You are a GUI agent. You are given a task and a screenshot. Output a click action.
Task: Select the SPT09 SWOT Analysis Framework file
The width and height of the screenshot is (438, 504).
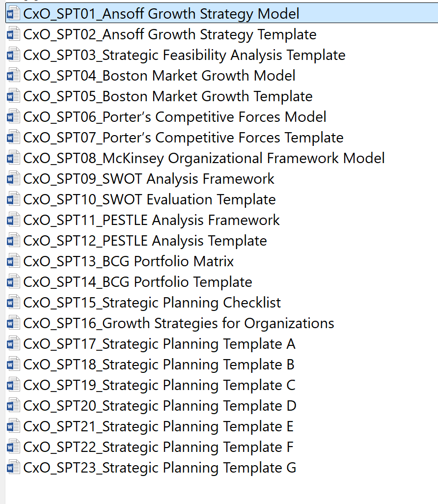pos(149,179)
